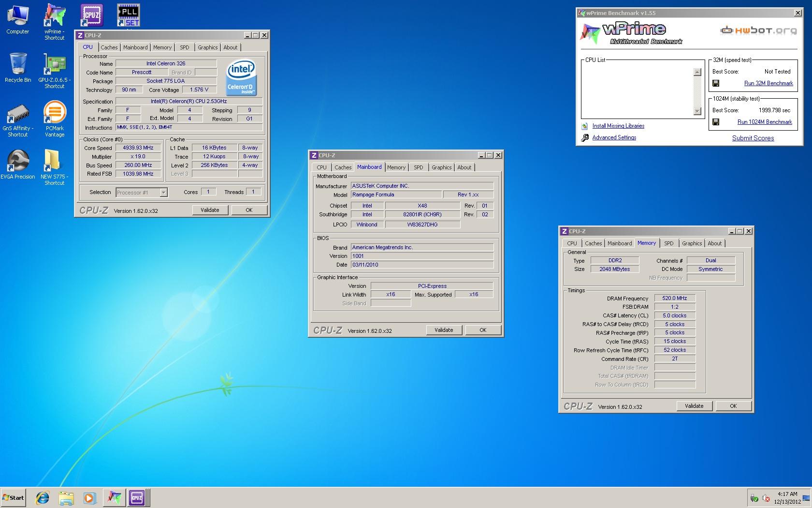Image resolution: width=812 pixels, height=508 pixels.
Task: Click Validate in the Memory window
Action: pyautogui.click(x=694, y=406)
